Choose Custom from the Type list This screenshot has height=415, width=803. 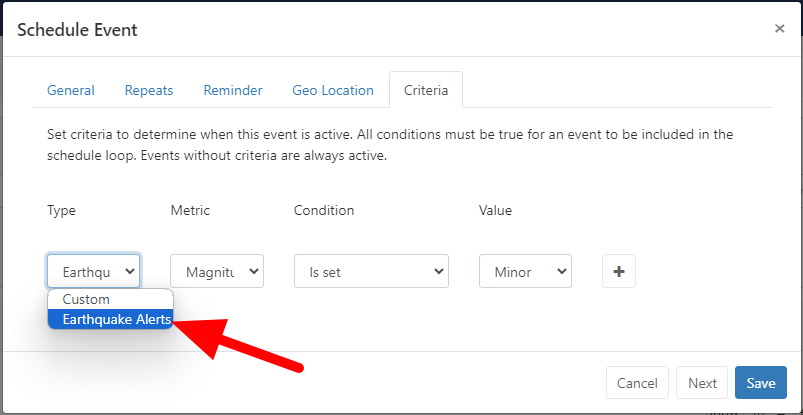click(86, 299)
